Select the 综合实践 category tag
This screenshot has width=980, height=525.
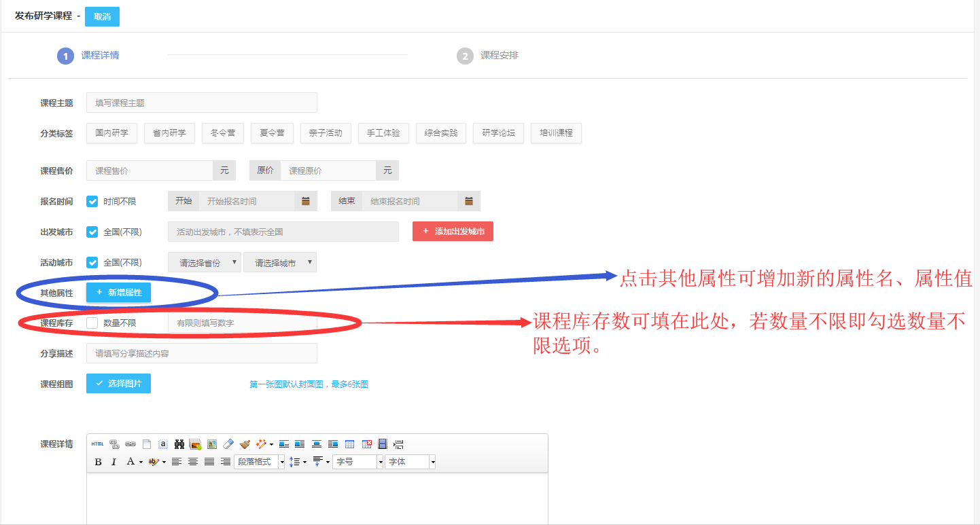441,133
